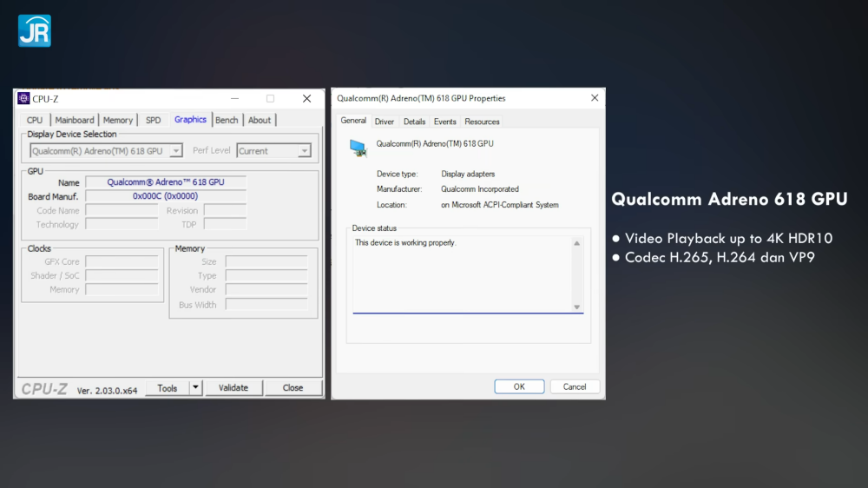Open the Events tab
Viewport: 868px width, 488px height.
coord(445,122)
